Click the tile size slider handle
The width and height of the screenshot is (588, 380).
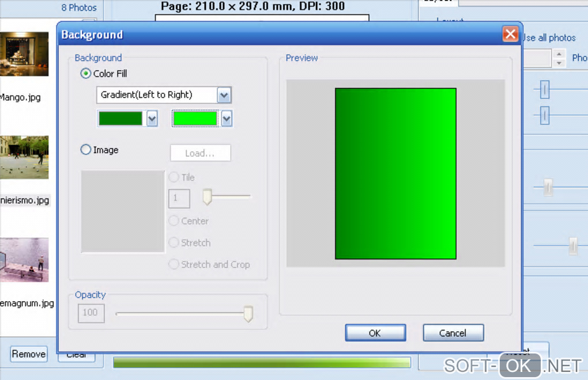[x=207, y=197]
